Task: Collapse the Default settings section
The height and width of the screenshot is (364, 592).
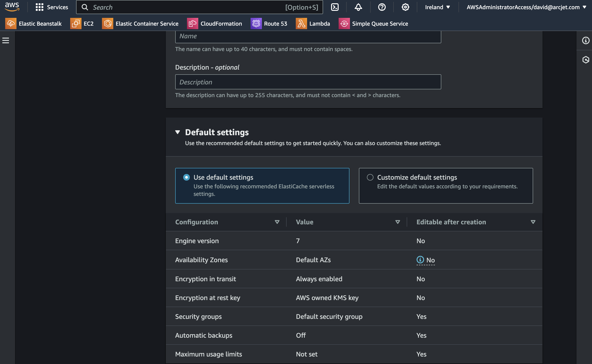Action: click(x=178, y=132)
